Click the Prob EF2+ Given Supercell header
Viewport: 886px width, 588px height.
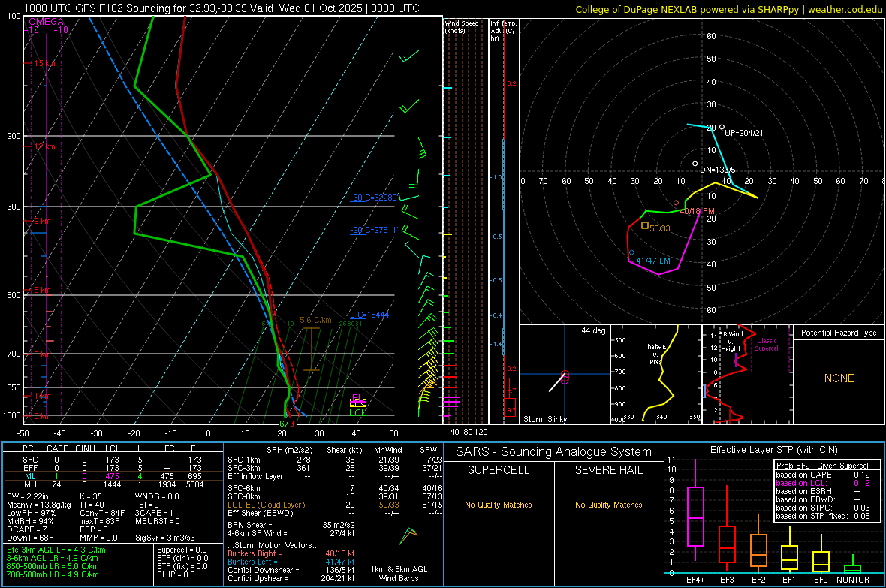tap(823, 466)
